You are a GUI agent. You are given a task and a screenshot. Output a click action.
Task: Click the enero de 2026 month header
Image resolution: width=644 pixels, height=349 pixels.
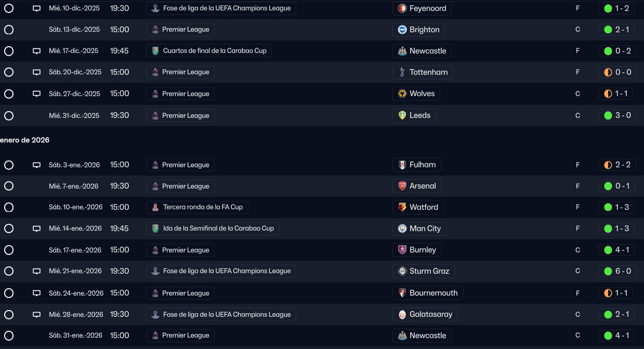coord(25,140)
